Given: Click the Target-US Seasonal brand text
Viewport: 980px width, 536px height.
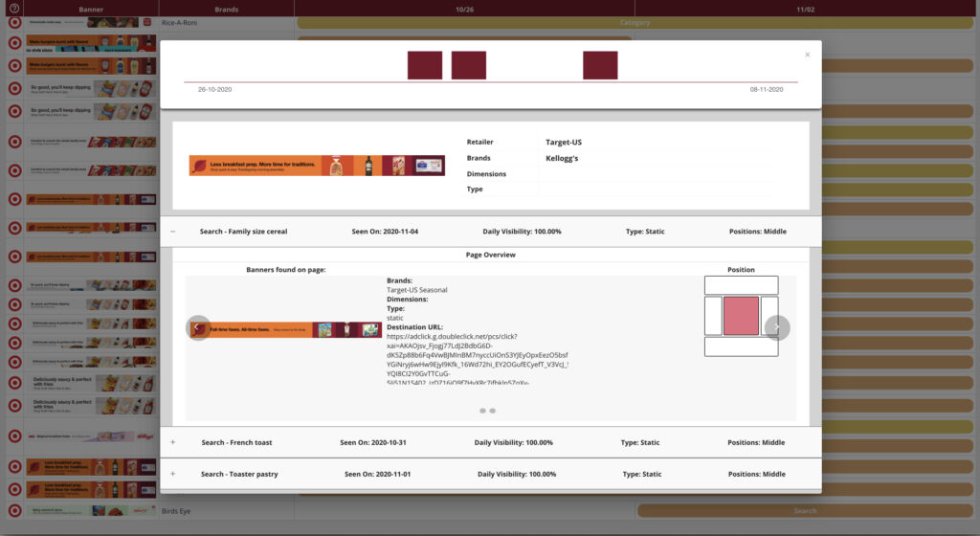Looking at the screenshot, I should pyautogui.click(x=417, y=290).
